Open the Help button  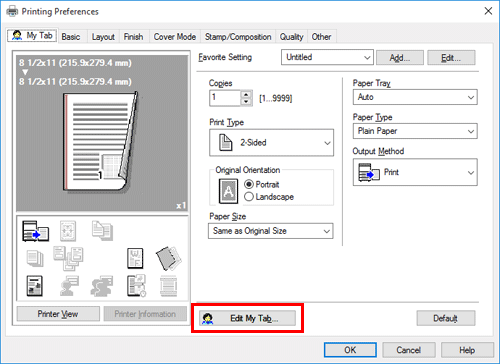point(467,350)
